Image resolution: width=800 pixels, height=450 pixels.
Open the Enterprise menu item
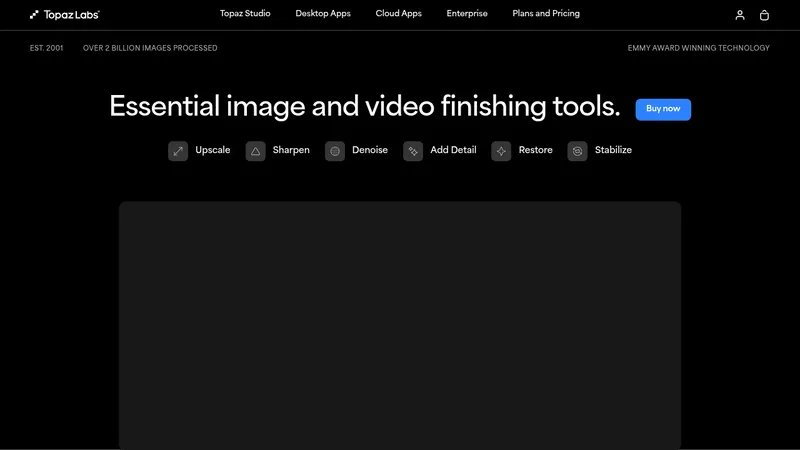(x=467, y=14)
